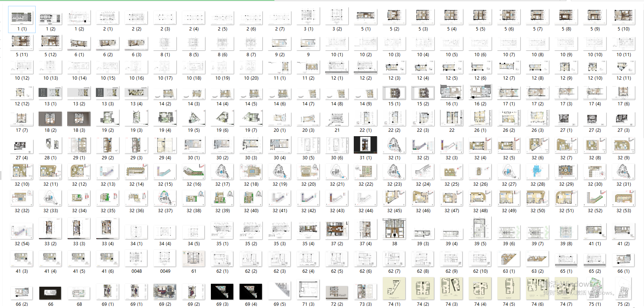This screenshot has width=644, height=308.
Task: Select the label "73 (3)"
Action: (366, 304)
